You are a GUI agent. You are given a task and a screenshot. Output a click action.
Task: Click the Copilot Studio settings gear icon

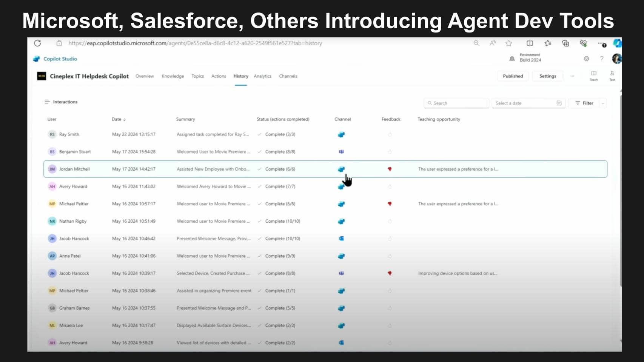(586, 59)
